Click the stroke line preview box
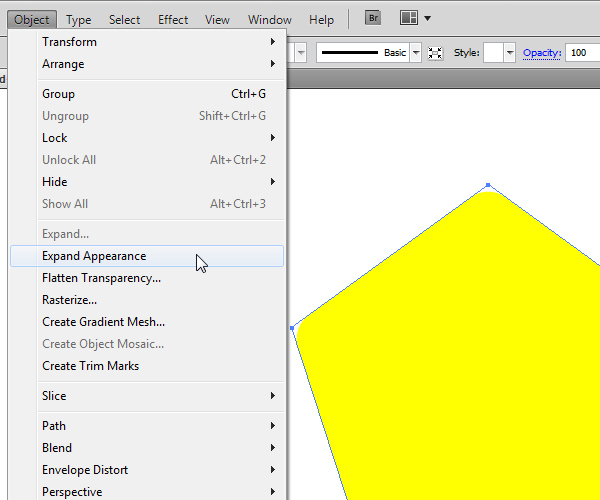The width and height of the screenshot is (600, 500). pos(363,53)
